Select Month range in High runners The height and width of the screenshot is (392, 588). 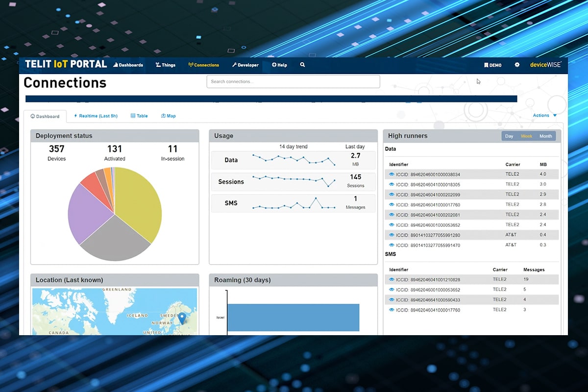tap(545, 136)
